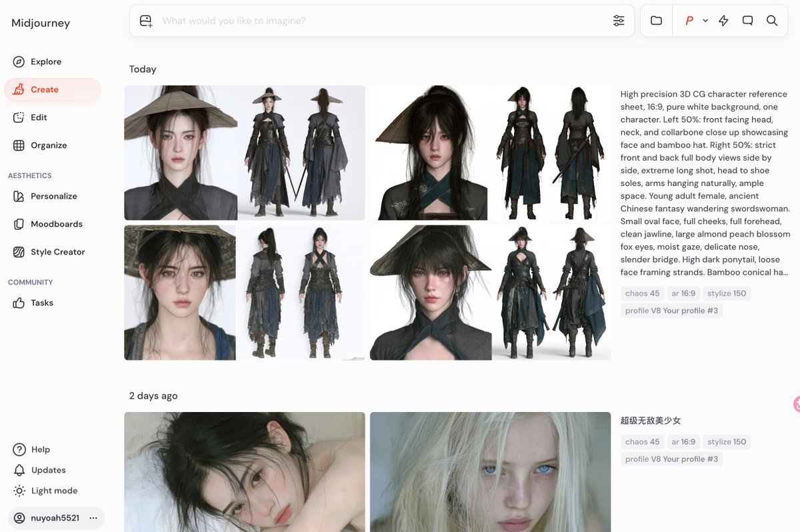Focus the "What would you like to imagine?" field

[x=382, y=21]
